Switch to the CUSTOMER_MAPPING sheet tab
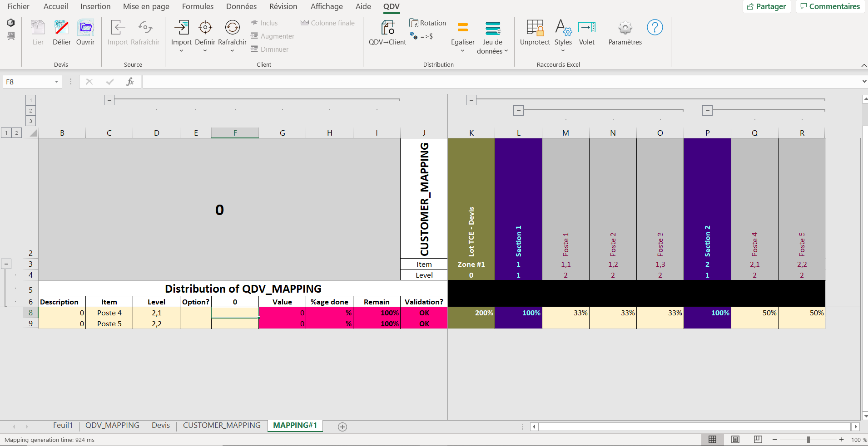This screenshot has height=446, width=868. pyautogui.click(x=222, y=425)
